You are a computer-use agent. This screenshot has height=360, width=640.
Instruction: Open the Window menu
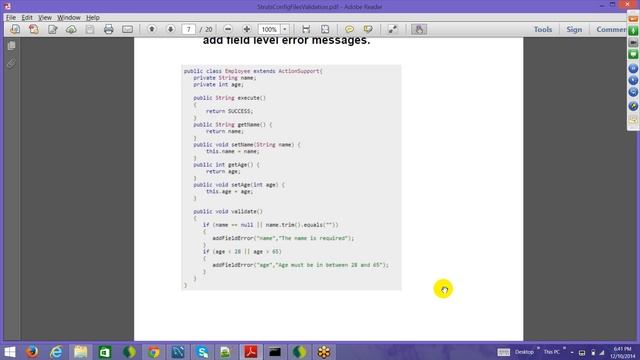point(69,18)
